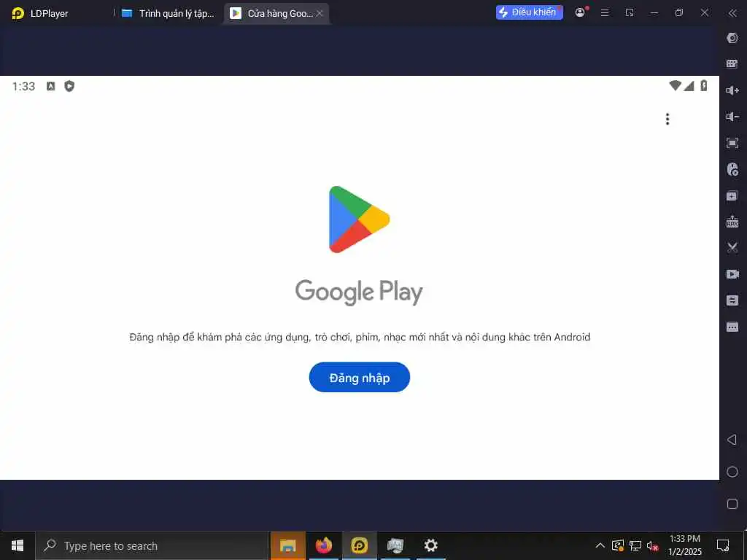Open the LDPlayer home tab
747x560 pixels.
tap(40, 13)
